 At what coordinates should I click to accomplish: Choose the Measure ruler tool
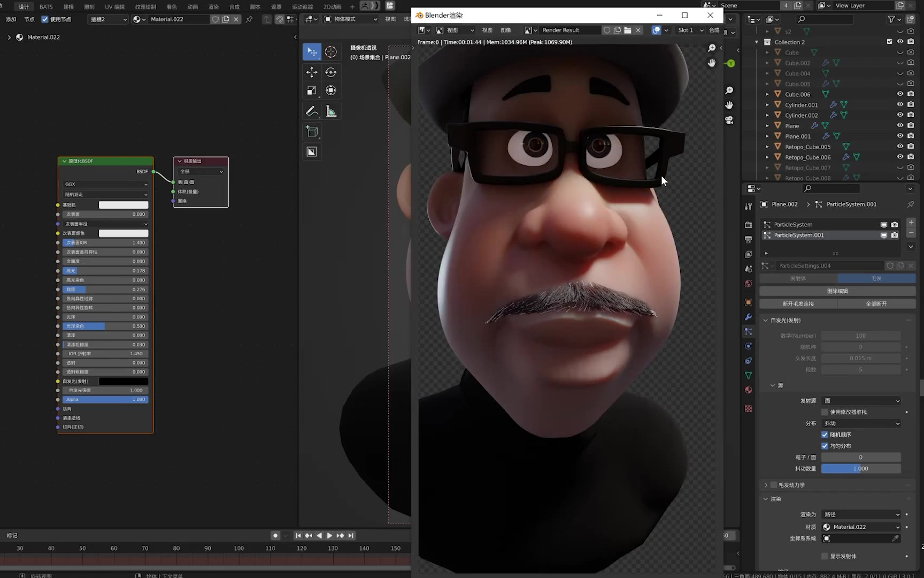tap(331, 111)
